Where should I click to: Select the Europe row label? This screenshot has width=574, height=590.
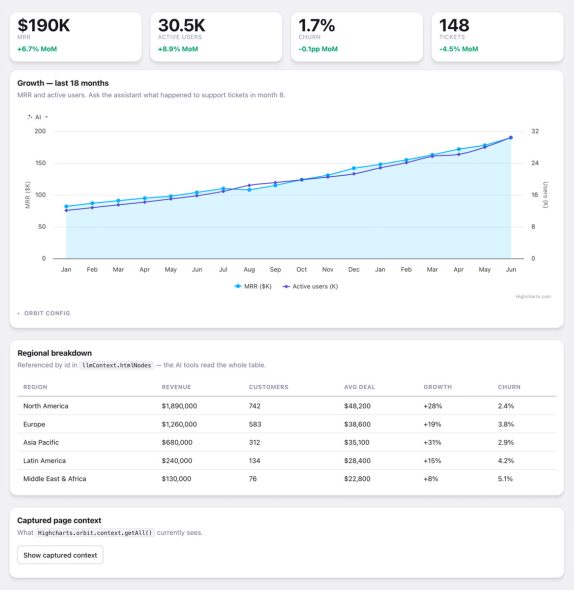(34, 424)
